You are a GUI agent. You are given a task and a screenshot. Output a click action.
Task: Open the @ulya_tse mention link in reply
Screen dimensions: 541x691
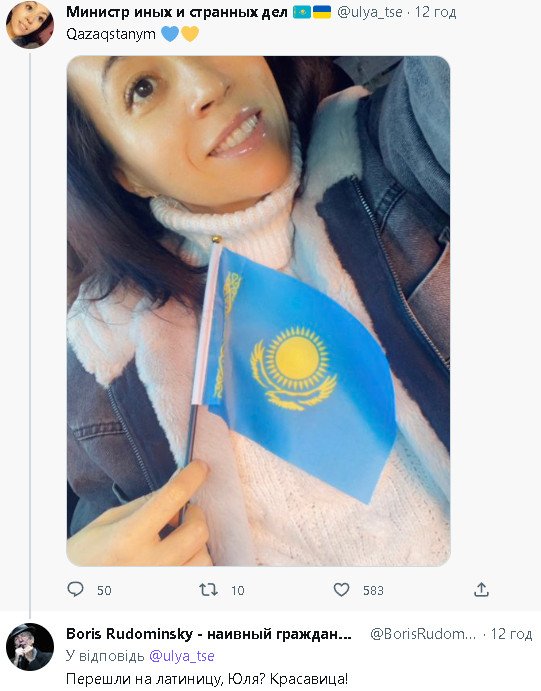coord(182,656)
